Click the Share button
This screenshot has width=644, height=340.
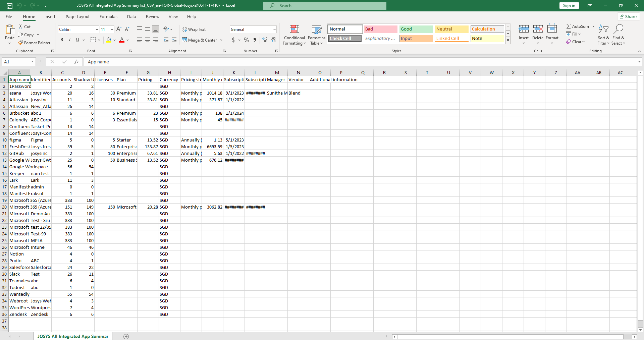click(x=628, y=17)
